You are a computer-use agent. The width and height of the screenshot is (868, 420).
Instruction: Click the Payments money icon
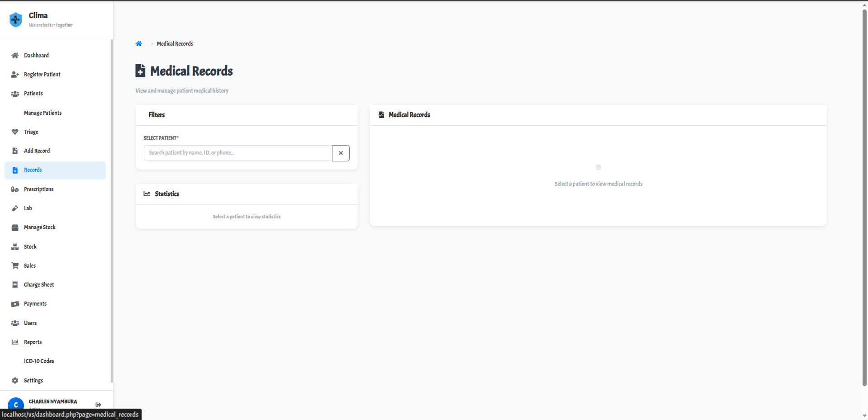click(x=15, y=304)
